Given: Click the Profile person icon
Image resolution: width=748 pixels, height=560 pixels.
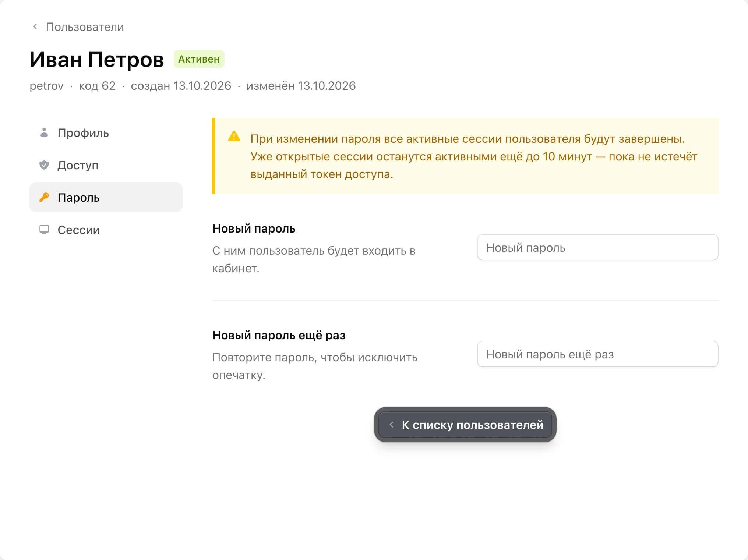Looking at the screenshot, I should [x=44, y=132].
